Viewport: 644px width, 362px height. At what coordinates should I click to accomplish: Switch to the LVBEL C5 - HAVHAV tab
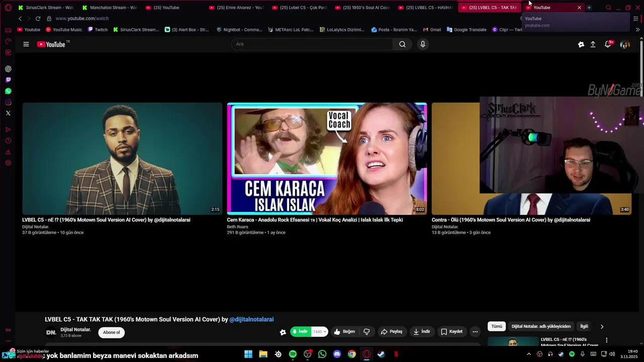click(425, 8)
